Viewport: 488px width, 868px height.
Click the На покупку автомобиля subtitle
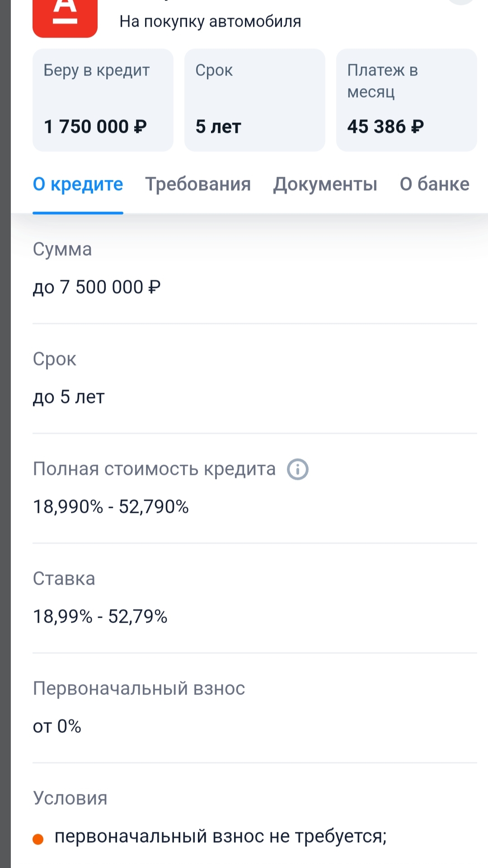(x=210, y=21)
